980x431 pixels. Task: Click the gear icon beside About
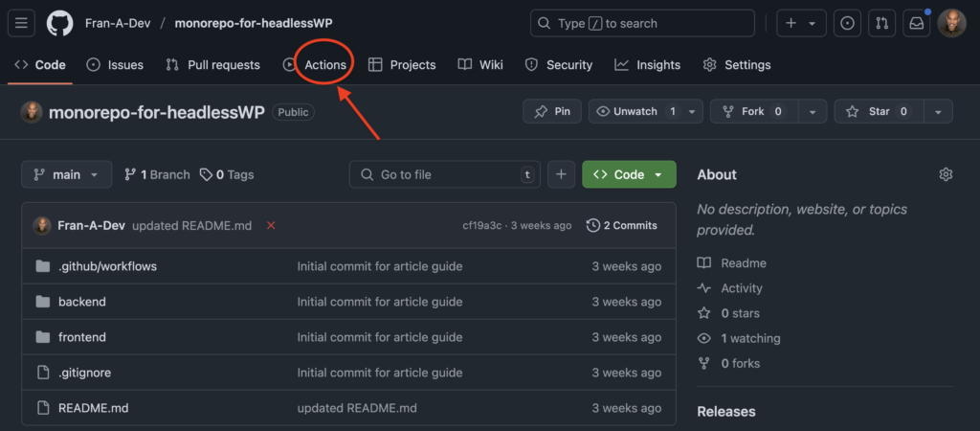click(x=946, y=174)
